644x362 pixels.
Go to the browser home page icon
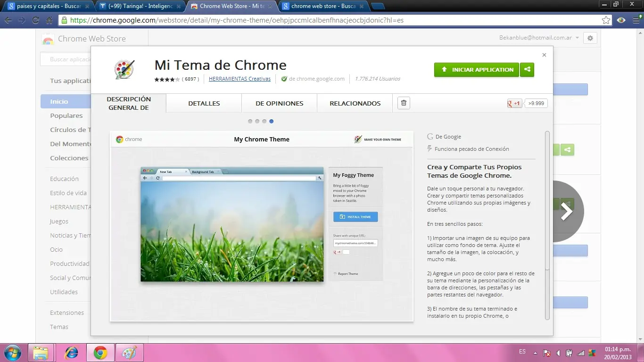click(49, 20)
